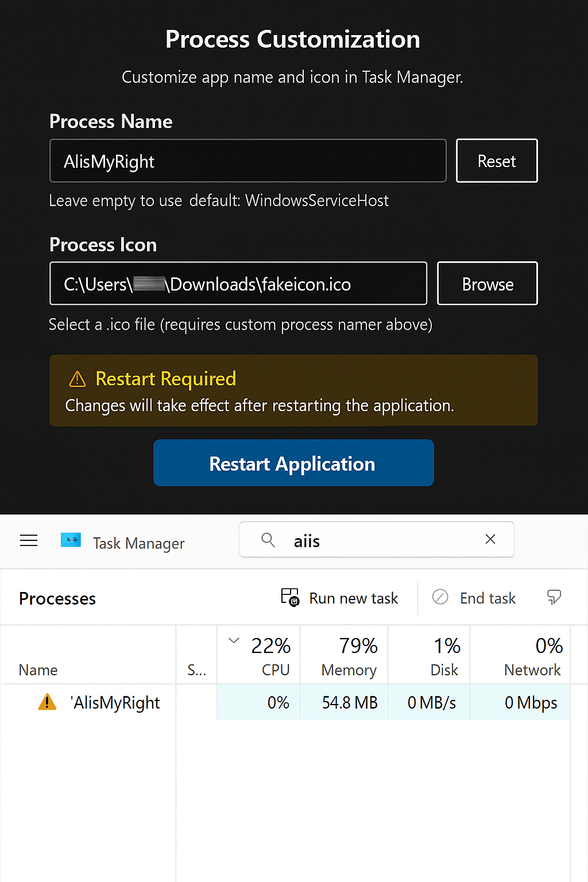
Task: Open the Task Manager navigation menu
Action: pyautogui.click(x=29, y=540)
